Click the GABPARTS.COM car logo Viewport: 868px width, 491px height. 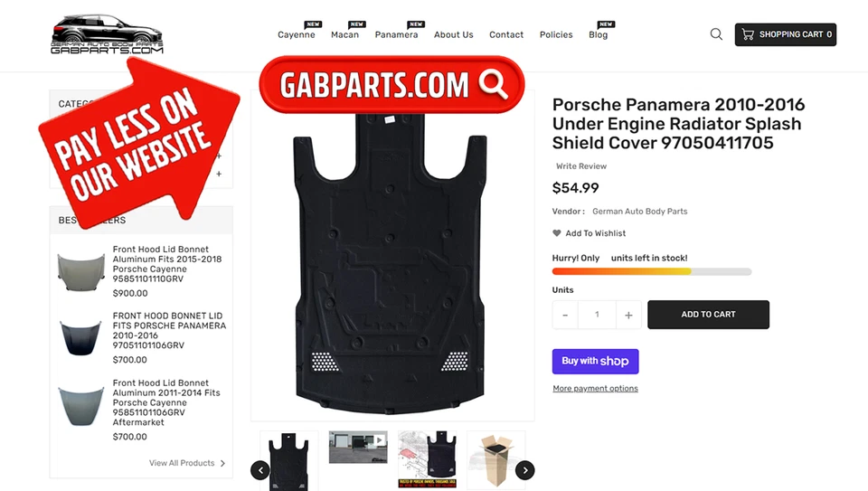(107, 34)
